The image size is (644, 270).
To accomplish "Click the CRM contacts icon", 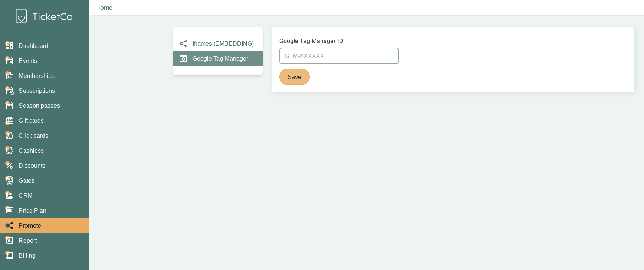I will pyautogui.click(x=10, y=195).
